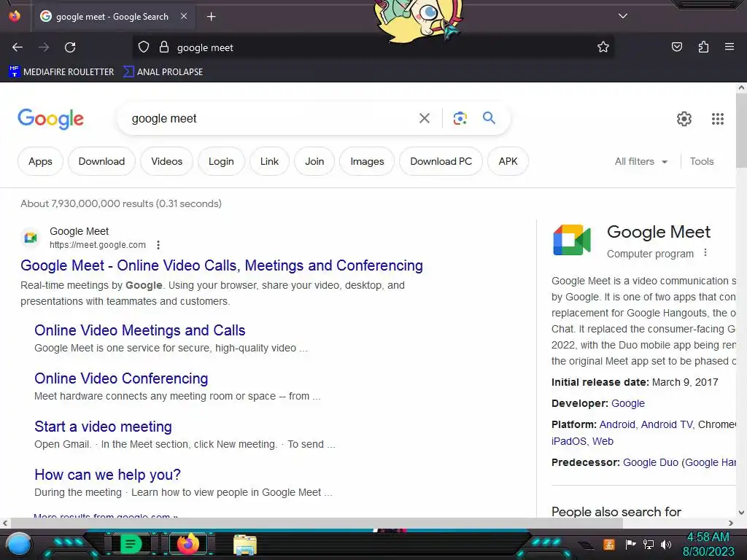
Task: Open the Web platform link
Action: click(x=603, y=441)
